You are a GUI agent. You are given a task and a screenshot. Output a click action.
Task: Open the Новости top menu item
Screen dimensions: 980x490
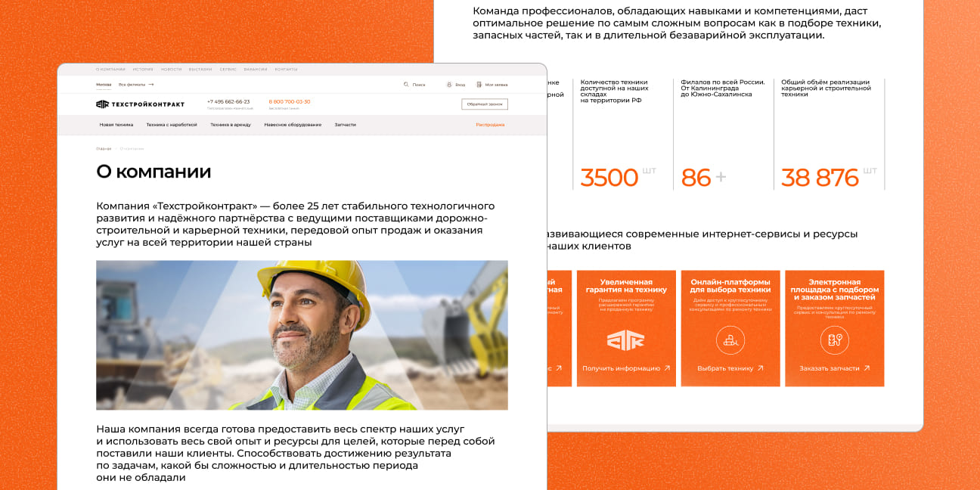(171, 69)
